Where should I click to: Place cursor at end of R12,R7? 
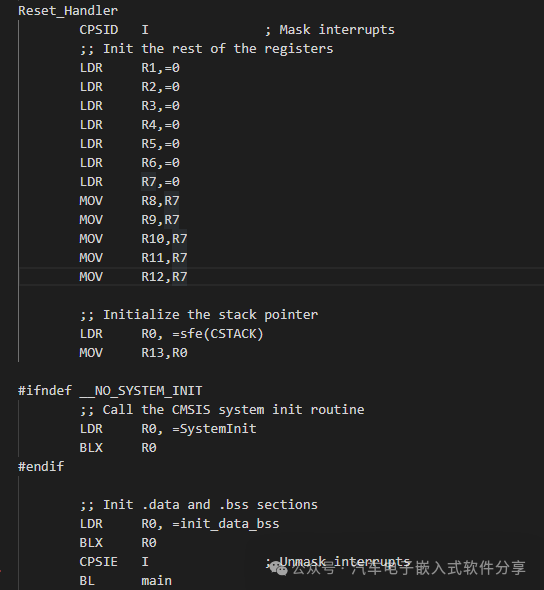187,277
